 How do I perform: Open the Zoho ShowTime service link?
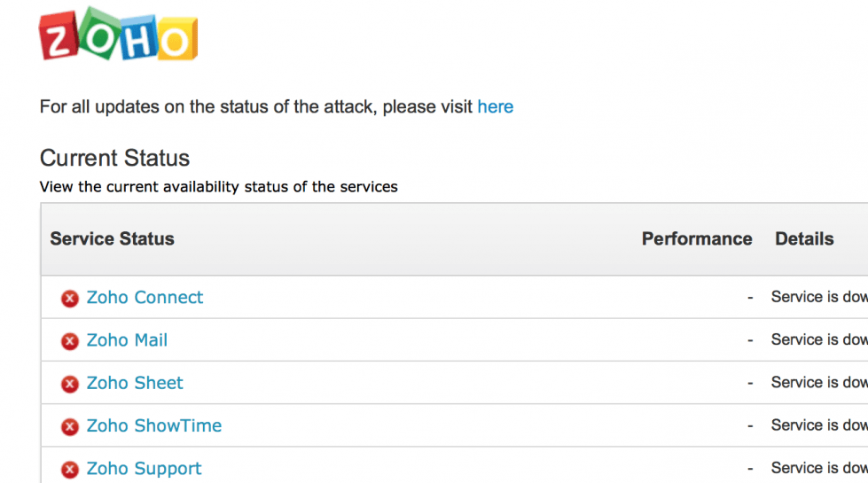point(154,425)
